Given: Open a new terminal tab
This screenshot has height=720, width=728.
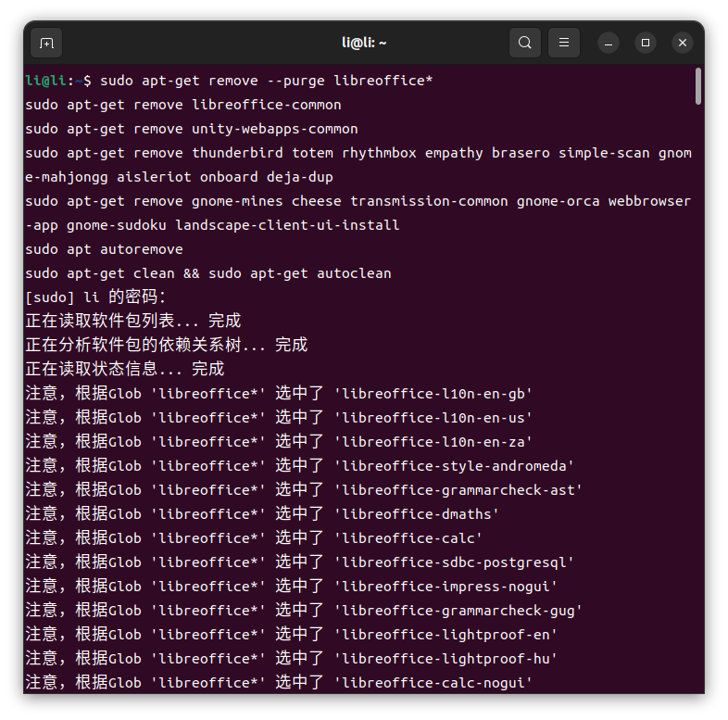Looking at the screenshot, I should (x=46, y=44).
